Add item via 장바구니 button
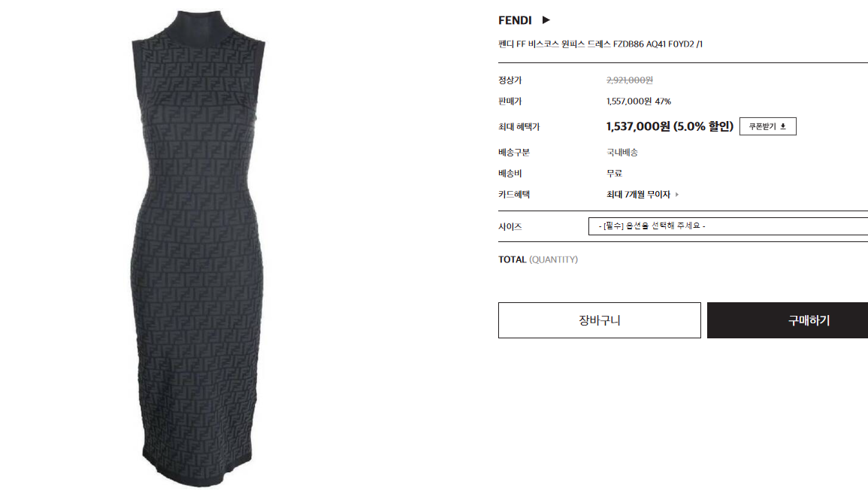 pyautogui.click(x=600, y=320)
